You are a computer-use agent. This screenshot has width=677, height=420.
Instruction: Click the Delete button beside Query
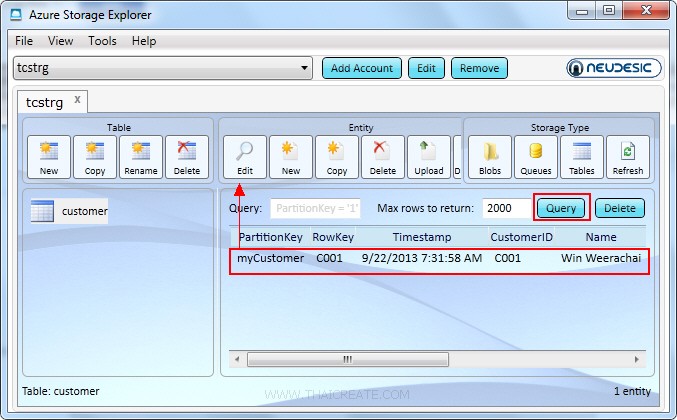(x=620, y=208)
